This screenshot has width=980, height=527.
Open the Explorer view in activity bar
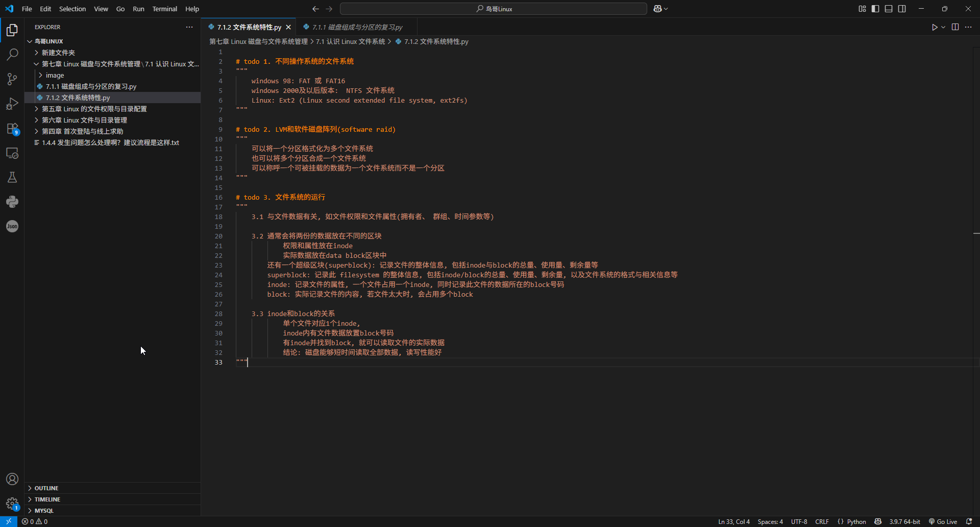click(x=12, y=30)
